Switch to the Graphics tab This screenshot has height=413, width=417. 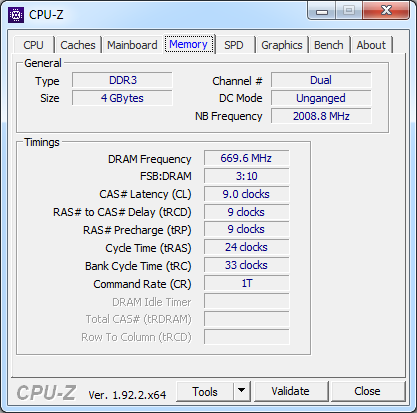coord(282,45)
